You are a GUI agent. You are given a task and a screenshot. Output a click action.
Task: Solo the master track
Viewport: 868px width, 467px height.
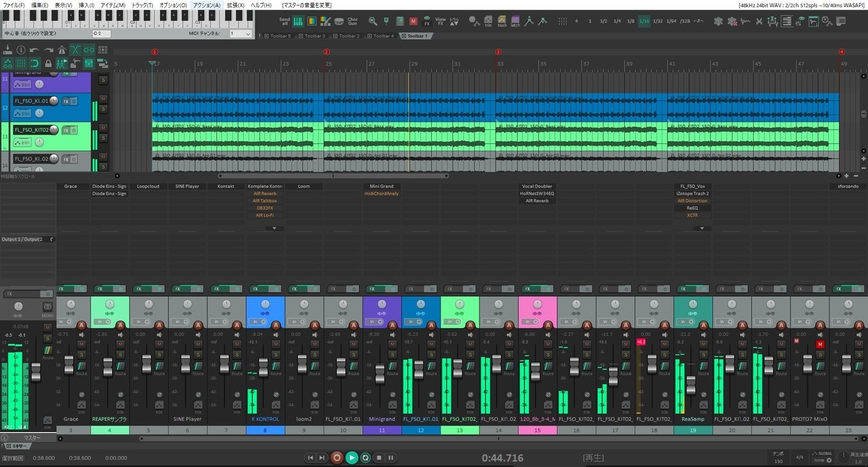[48, 338]
